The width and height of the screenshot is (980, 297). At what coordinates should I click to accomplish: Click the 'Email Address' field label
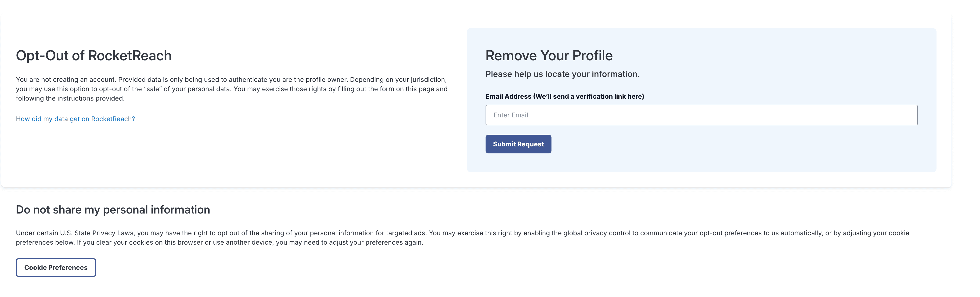tap(565, 96)
